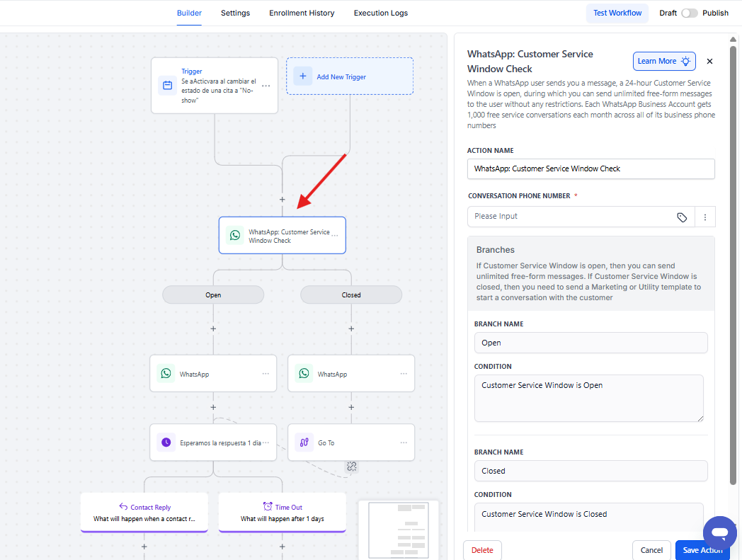Click the broken link icon on canvas
This screenshot has height=560, width=742.
click(x=352, y=466)
